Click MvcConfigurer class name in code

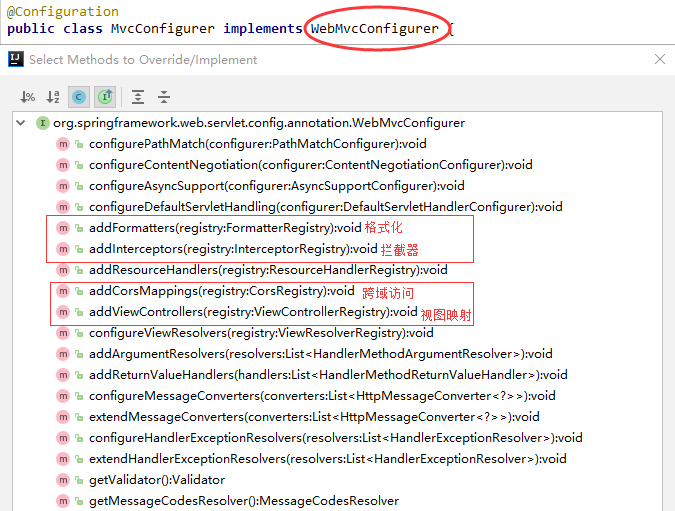(162, 29)
